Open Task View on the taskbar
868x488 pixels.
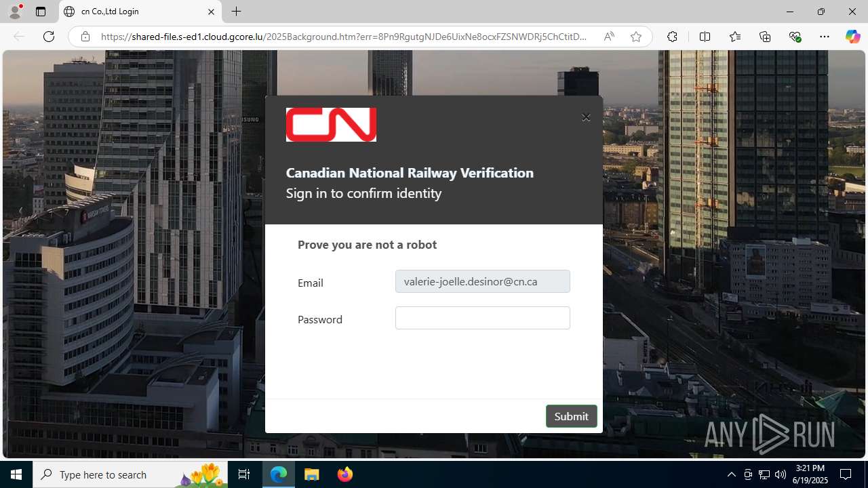click(244, 474)
